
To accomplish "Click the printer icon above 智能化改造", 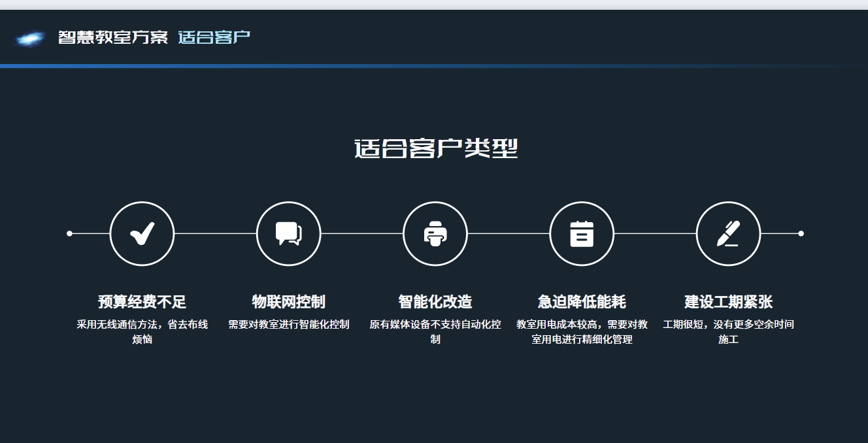I will point(435,233).
